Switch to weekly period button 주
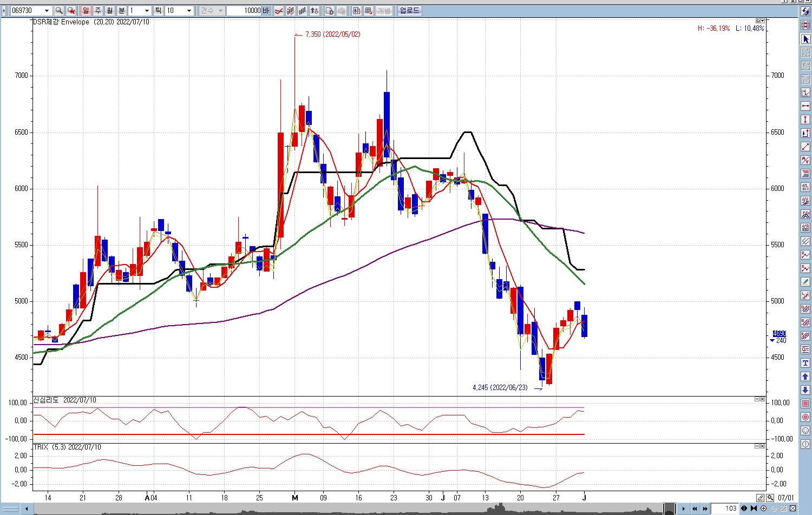The width and height of the screenshot is (812, 515). [97, 11]
